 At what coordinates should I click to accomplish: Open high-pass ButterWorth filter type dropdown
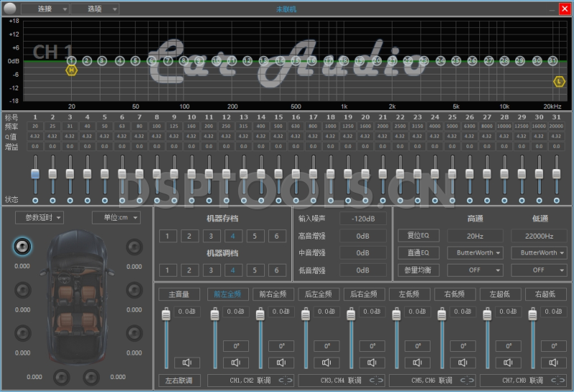tap(474, 253)
